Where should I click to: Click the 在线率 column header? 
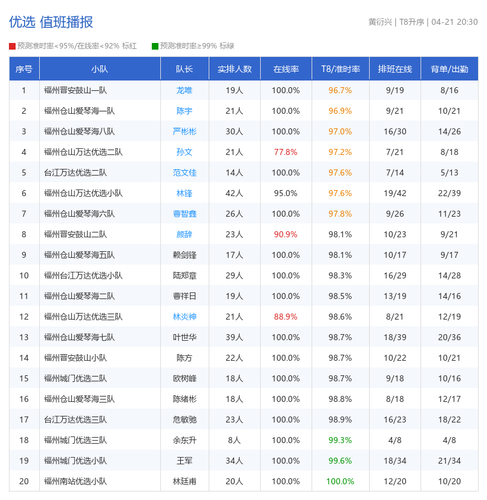[x=286, y=69]
